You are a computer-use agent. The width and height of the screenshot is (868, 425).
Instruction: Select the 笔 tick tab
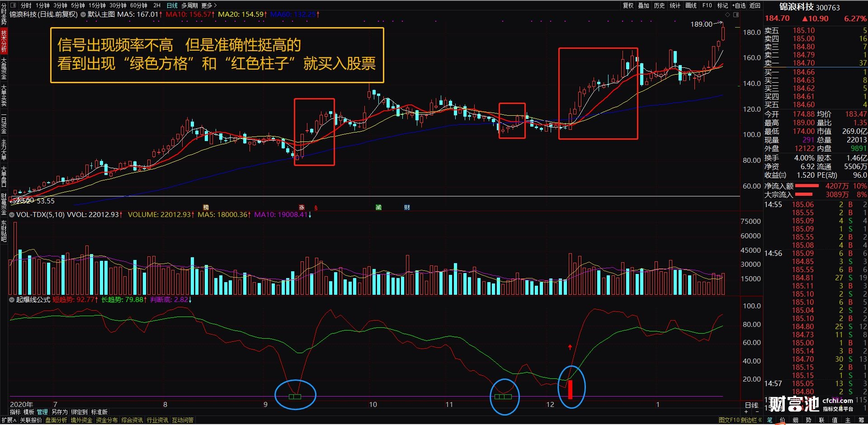(769, 420)
